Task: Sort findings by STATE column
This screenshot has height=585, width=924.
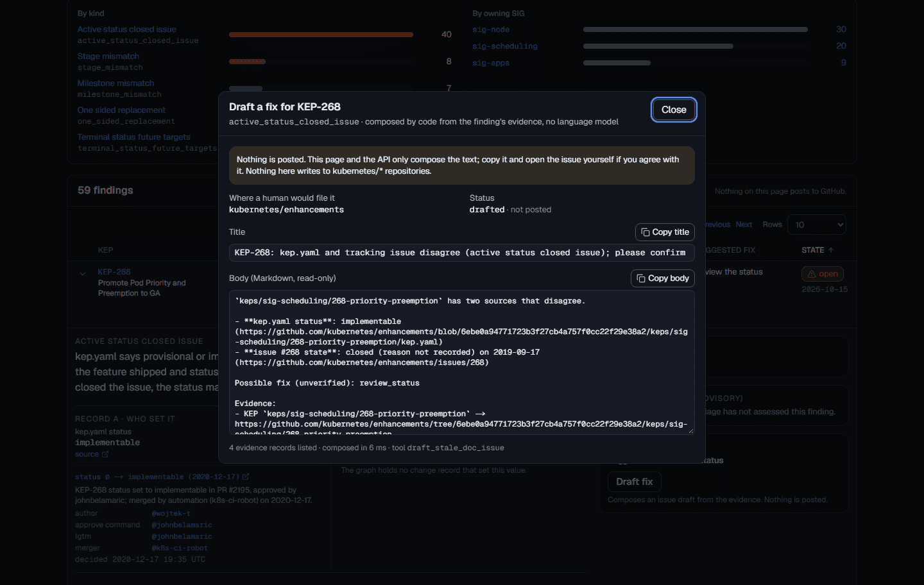Action: (817, 250)
